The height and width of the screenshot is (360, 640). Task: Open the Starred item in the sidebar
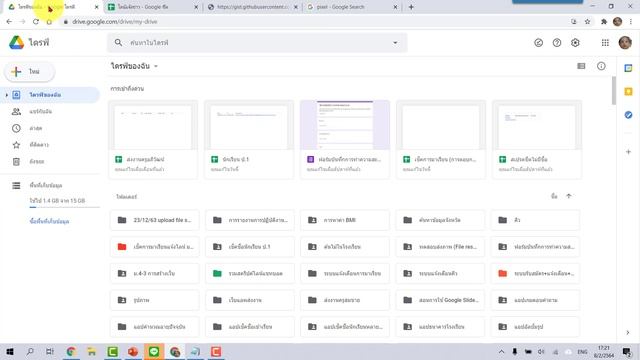50,145
